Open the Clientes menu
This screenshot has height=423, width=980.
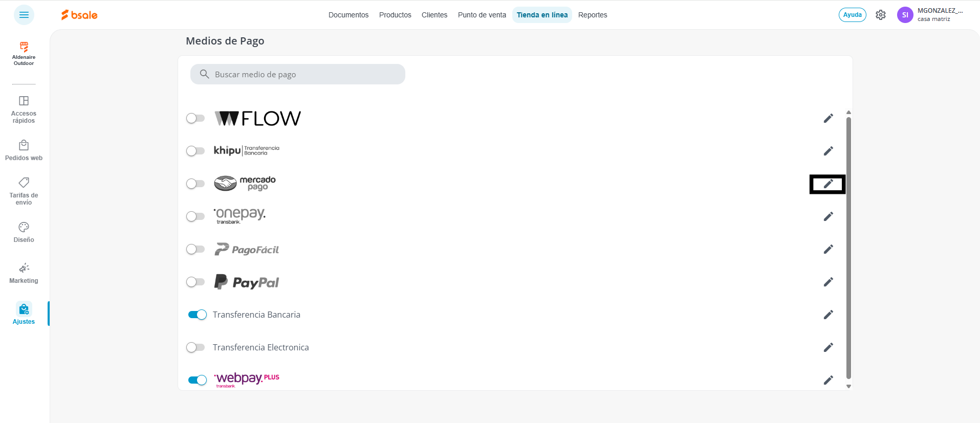[434, 15]
